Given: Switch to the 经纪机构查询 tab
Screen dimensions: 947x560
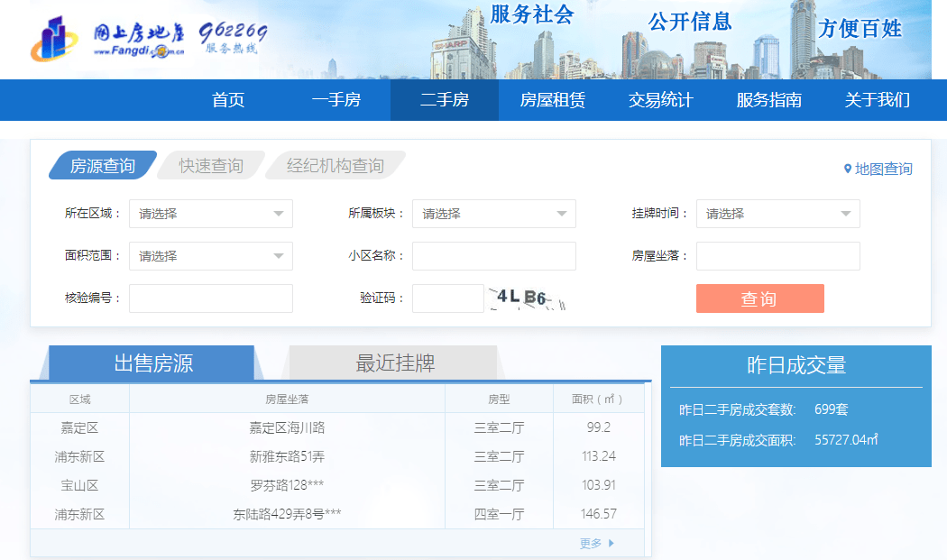Looking at the screenshot, I should click(336, 166).
